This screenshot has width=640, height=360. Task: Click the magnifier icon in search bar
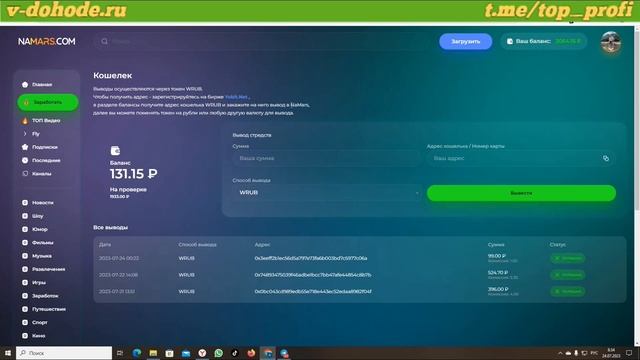point(104,41)
